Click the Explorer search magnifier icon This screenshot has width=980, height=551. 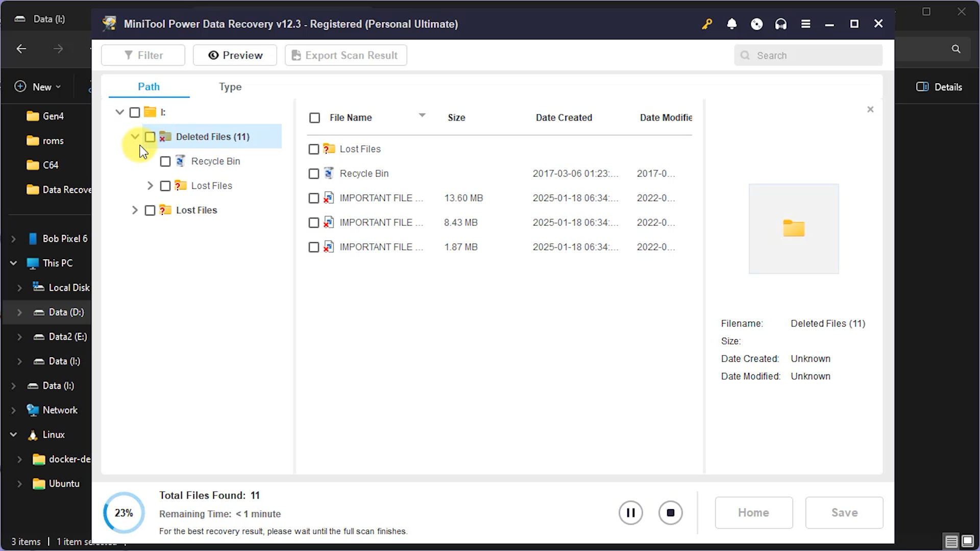956,49
